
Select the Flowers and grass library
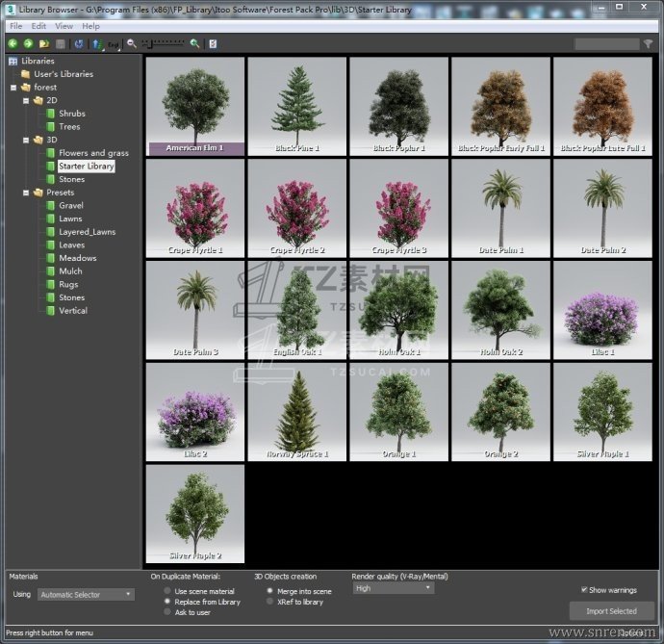pyautogui.click(x=93, y=153)
